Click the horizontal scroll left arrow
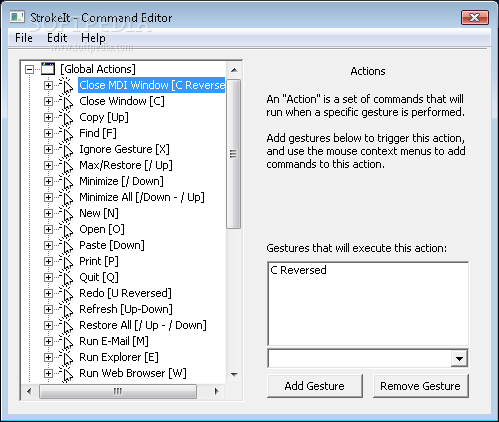Image resolution: width=499 pixels, height=422 pixels. click(x=29, y=391)
